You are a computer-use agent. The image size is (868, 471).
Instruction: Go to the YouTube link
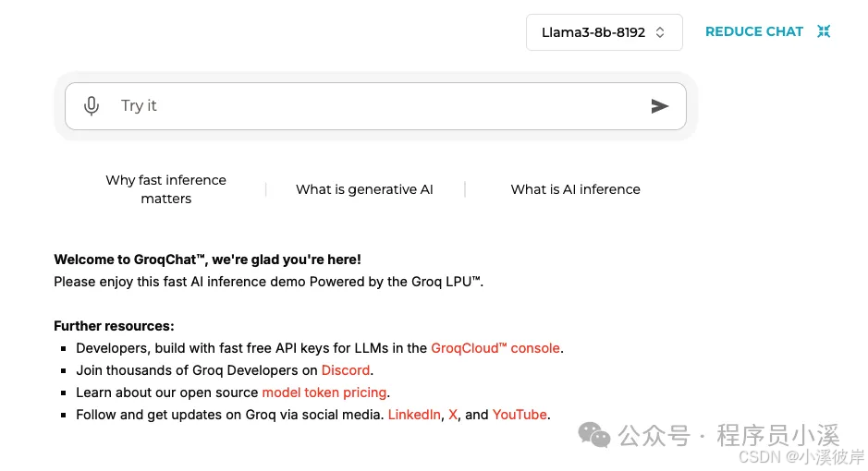pos(520,415)
